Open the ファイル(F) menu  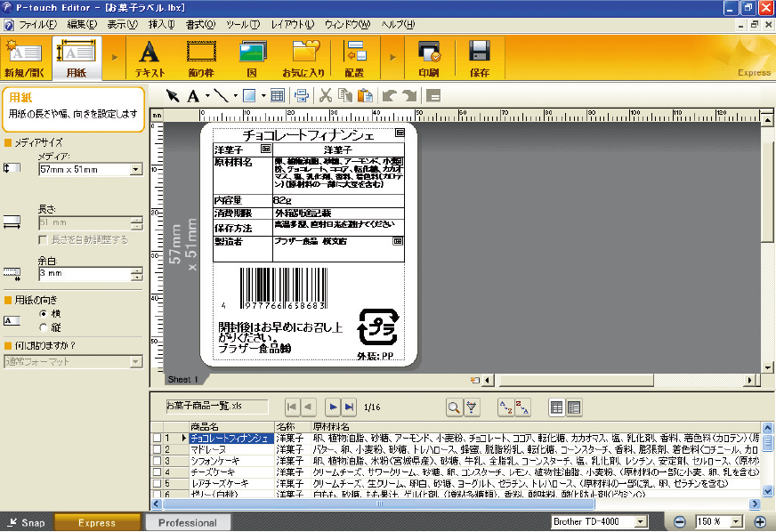(37, 24)
